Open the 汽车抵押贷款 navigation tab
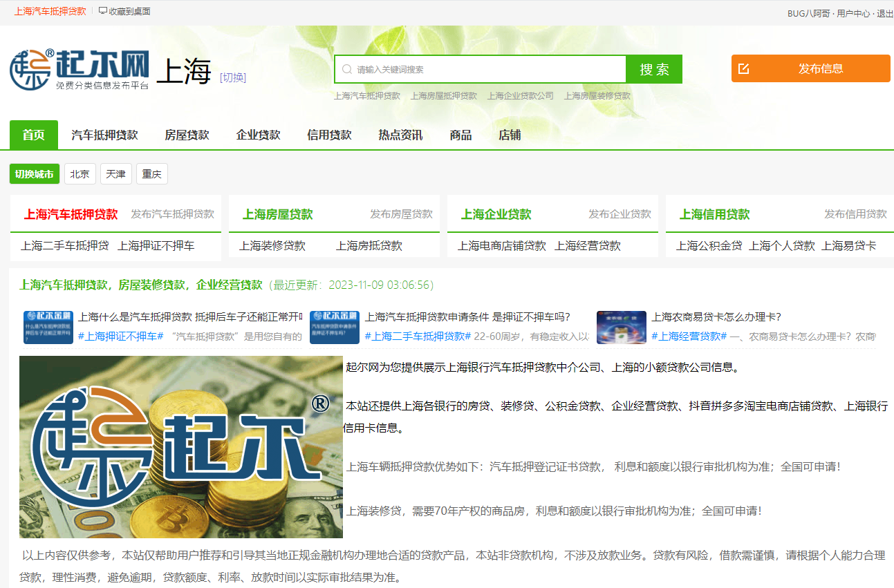894x588 pixels. [104, 135]
